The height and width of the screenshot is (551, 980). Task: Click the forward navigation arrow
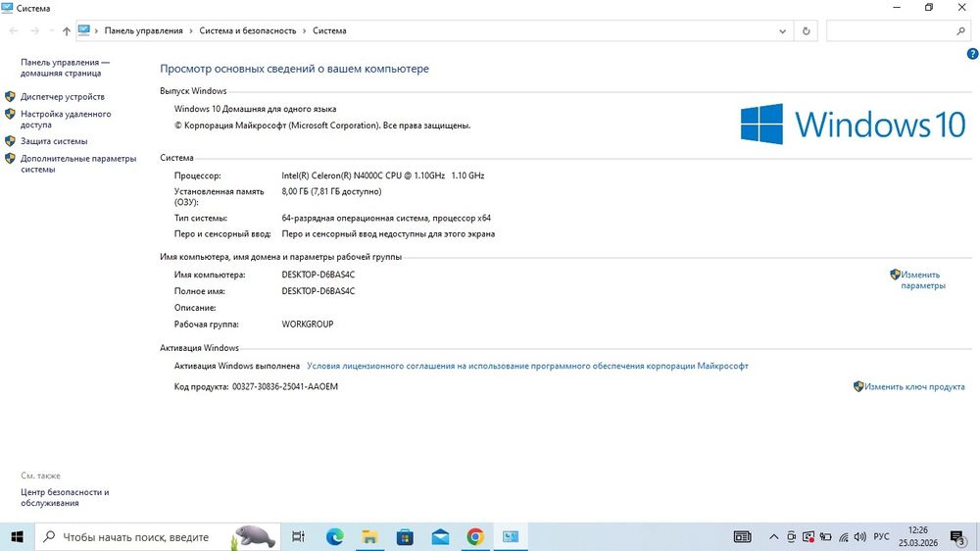[35, 30]
